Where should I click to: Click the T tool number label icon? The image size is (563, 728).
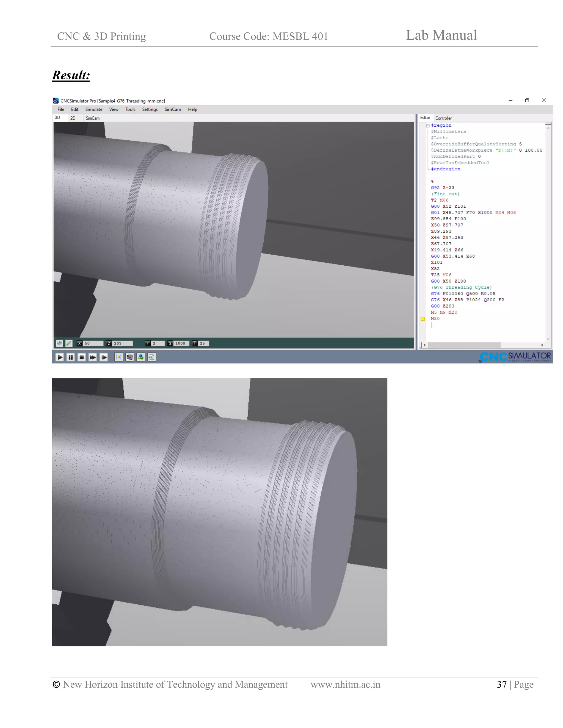coord(195,343)
